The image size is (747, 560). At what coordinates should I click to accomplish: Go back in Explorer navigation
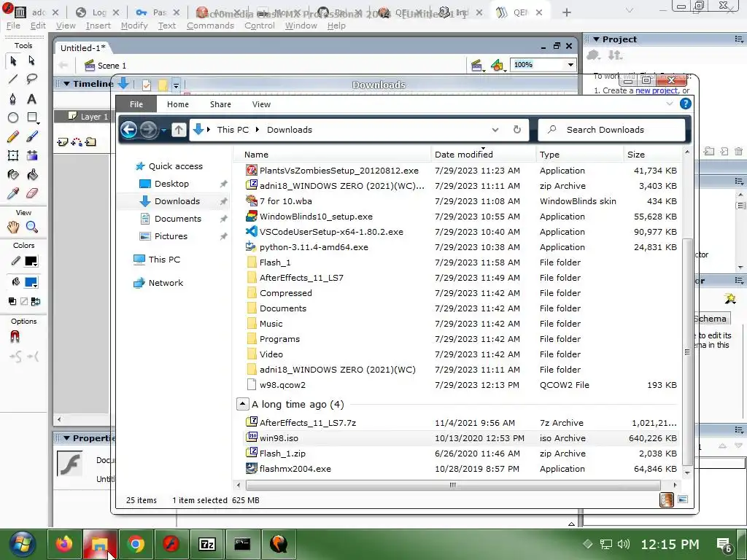[128, 130]
